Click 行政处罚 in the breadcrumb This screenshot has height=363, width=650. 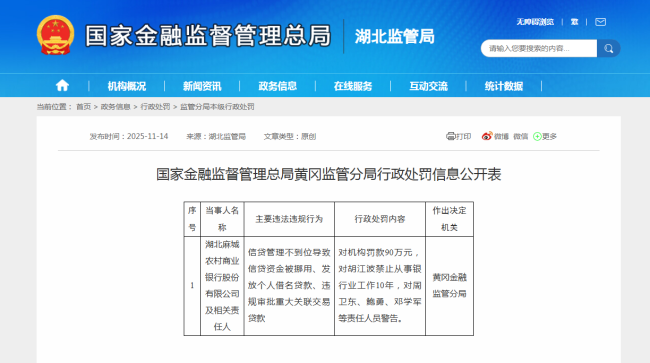pos(155,107)
